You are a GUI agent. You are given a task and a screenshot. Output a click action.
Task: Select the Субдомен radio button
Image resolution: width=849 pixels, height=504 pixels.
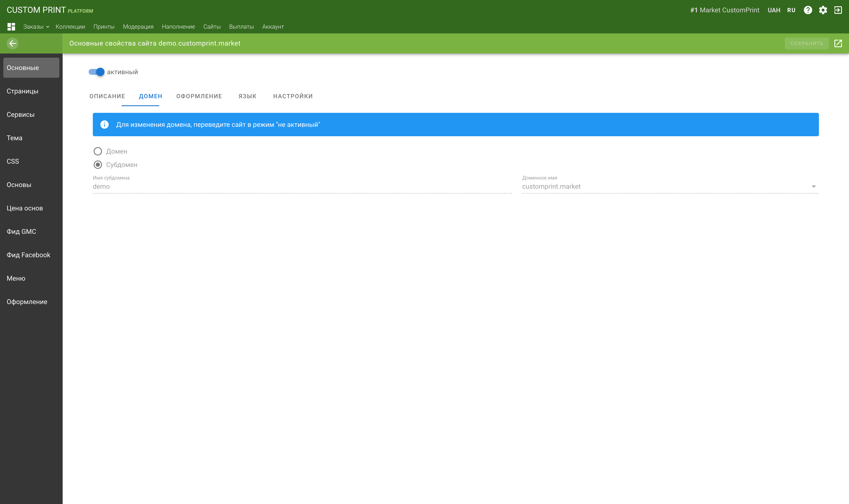[98, 165]
